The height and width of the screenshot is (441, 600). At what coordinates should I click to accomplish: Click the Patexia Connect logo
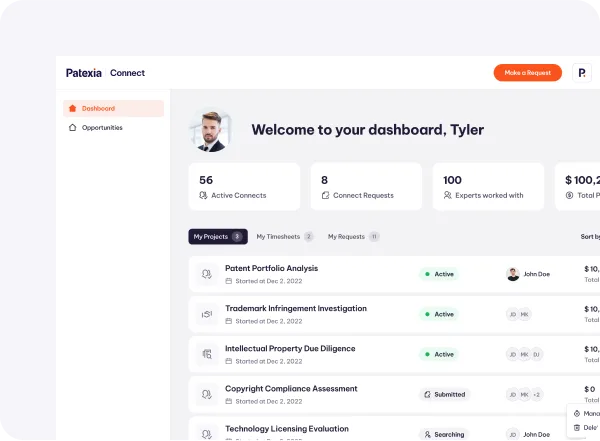click(x=105, y=73)
